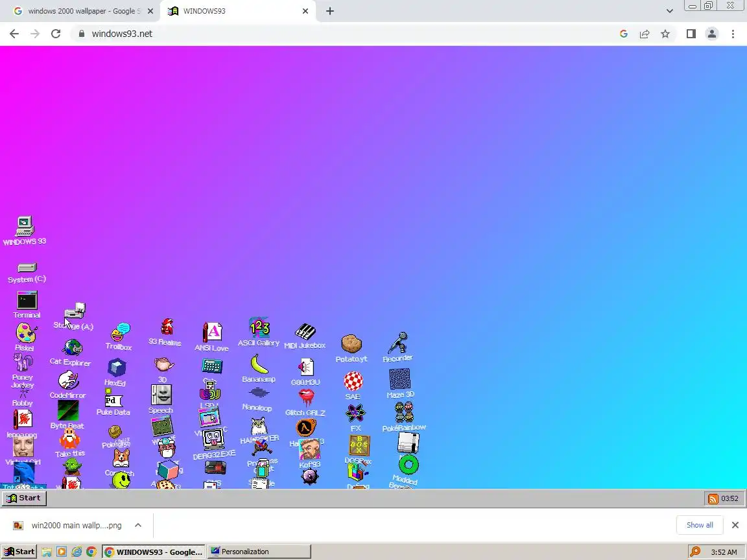Toggle Chrome side panel
The image size is (747, 560).
pos(691,34)
